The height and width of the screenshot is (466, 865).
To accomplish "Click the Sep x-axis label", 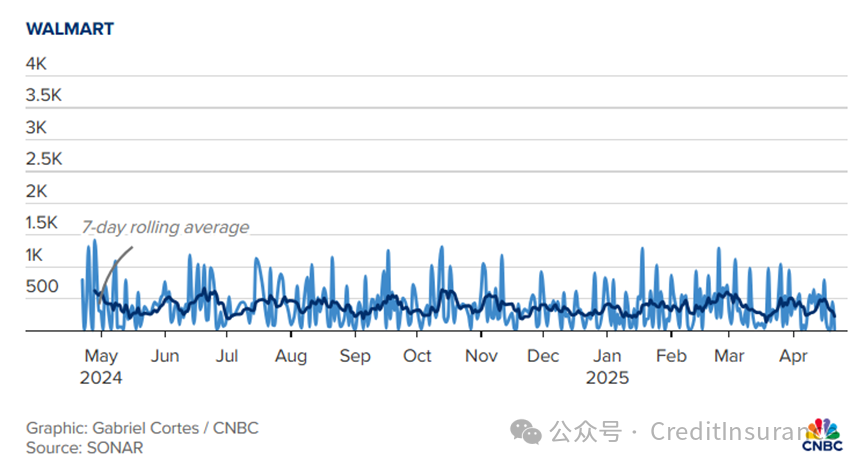I will 355,356.
